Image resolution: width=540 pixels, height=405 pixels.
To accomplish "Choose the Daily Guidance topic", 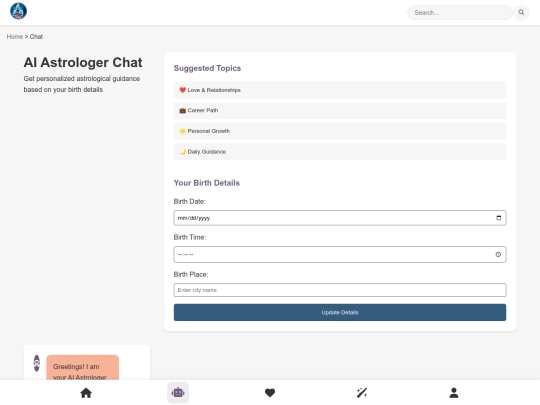I will tap(340, 152).
